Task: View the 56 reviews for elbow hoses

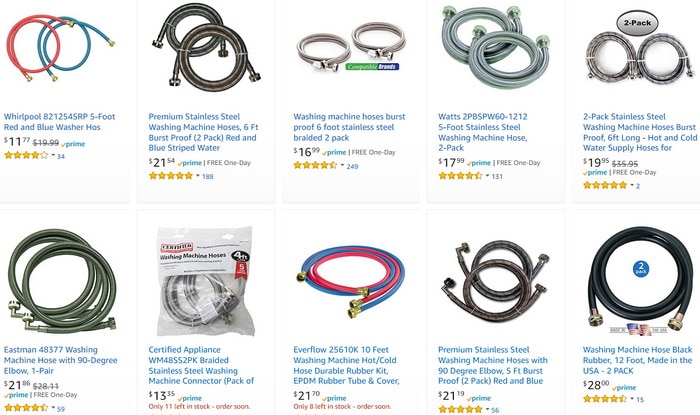Action: point(495,410)
